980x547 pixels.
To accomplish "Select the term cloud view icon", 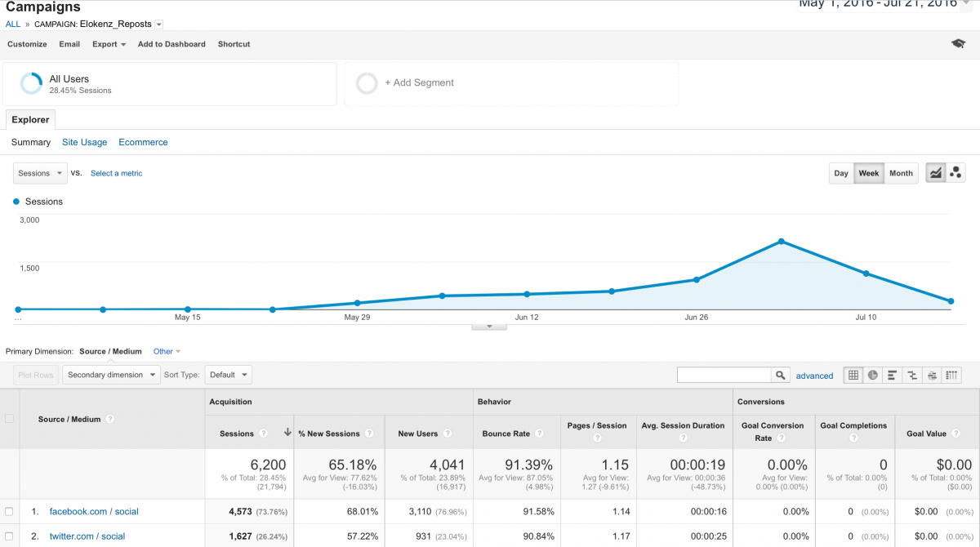I will [x=932, y=375].
